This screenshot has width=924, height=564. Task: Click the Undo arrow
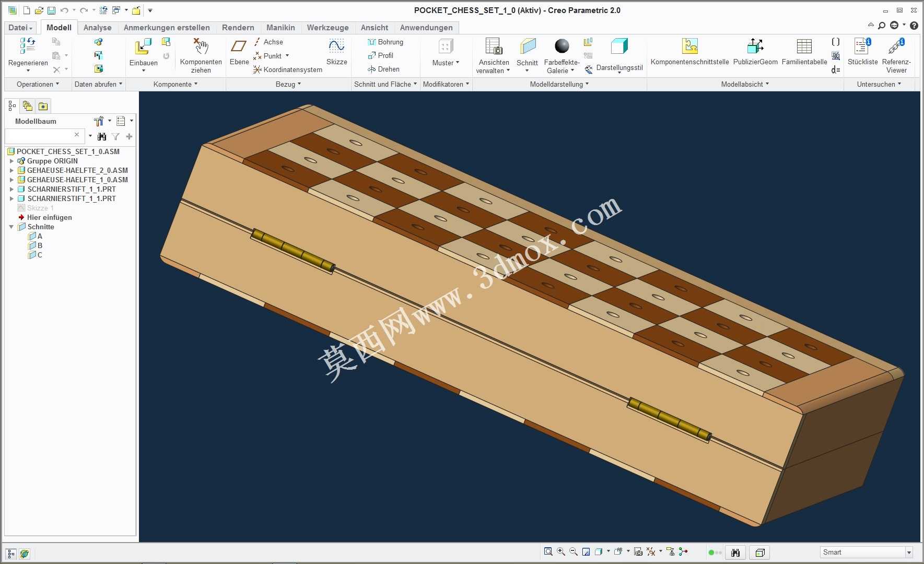click(x=64, y=10)
